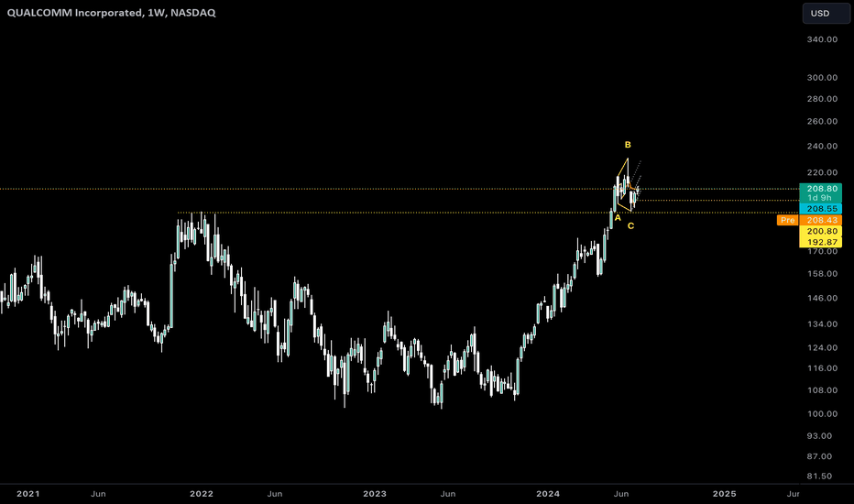Click the 1d 9h countdown label
Screen dimensions: 854x504
click(821, 198)
